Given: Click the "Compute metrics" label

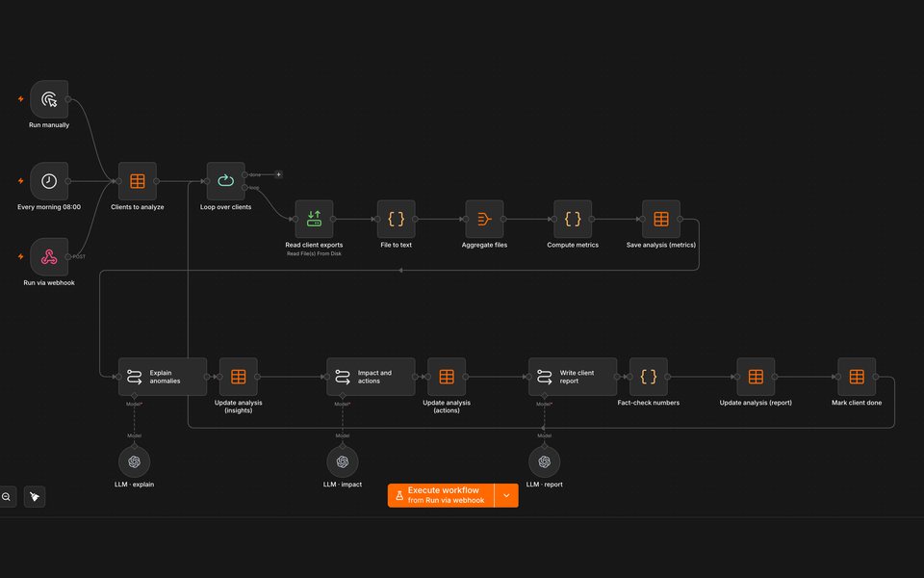Looking at the screenshot, I should point(573,245).
